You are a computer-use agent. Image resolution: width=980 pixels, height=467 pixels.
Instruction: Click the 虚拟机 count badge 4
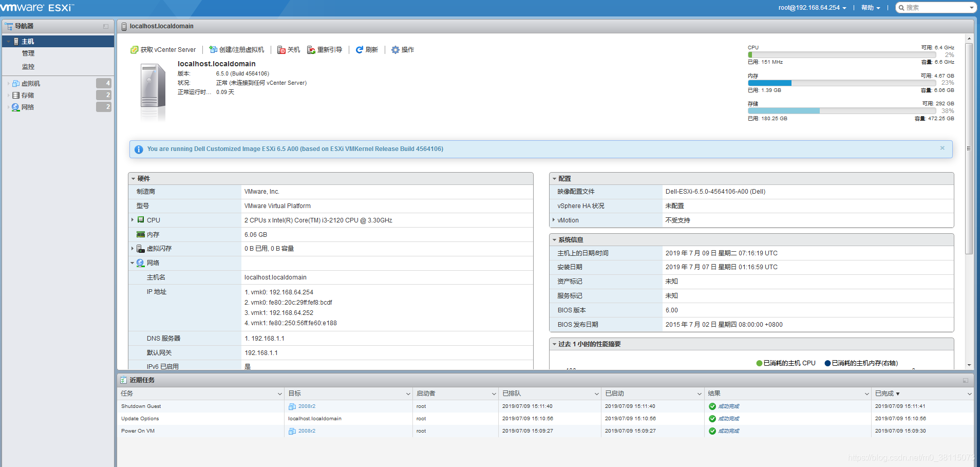[x=104, y=83]
